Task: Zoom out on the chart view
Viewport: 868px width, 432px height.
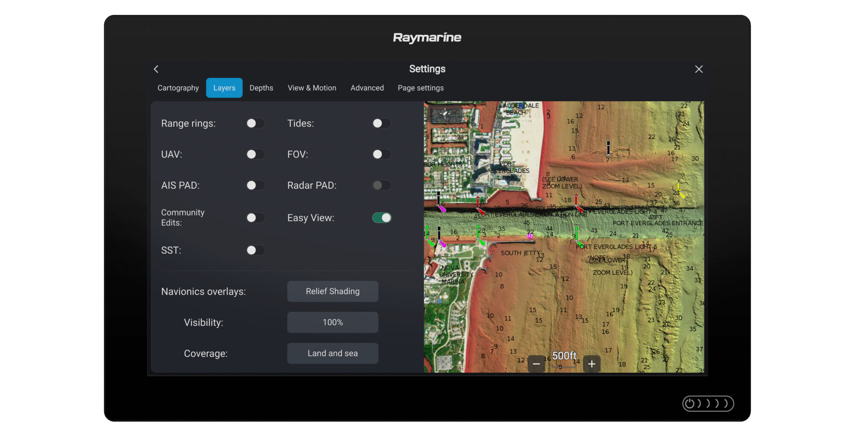Action: click(536, 363)
